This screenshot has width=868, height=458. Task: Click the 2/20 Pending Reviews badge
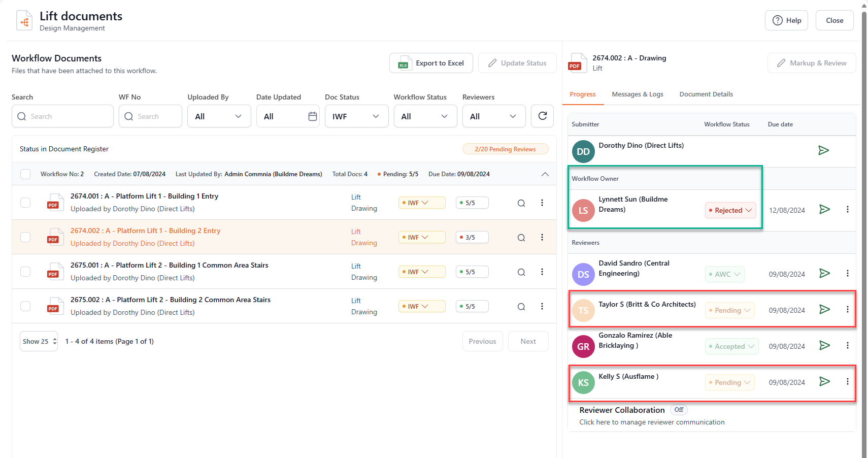click(x=505, y=149)
